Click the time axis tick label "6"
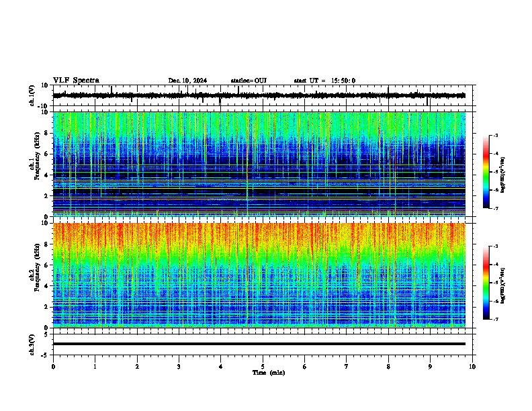This screenshot has width=532, height=411. 304,367
